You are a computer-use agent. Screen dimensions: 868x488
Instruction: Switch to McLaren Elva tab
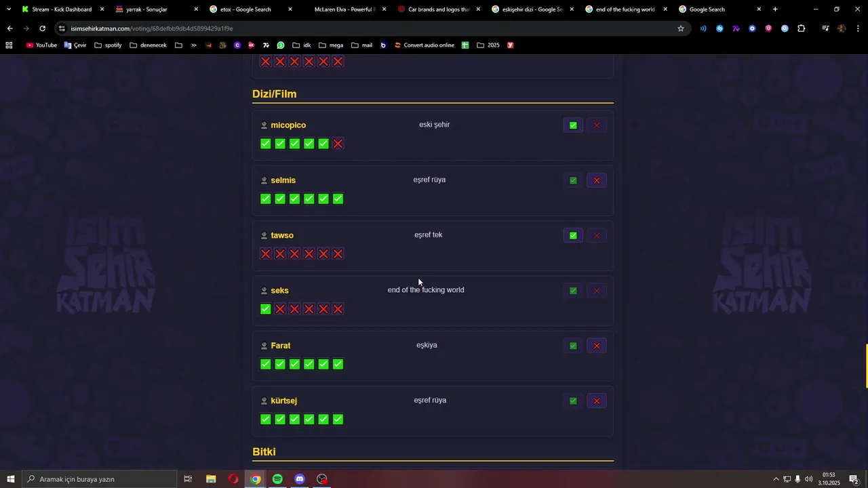point(343,9)
